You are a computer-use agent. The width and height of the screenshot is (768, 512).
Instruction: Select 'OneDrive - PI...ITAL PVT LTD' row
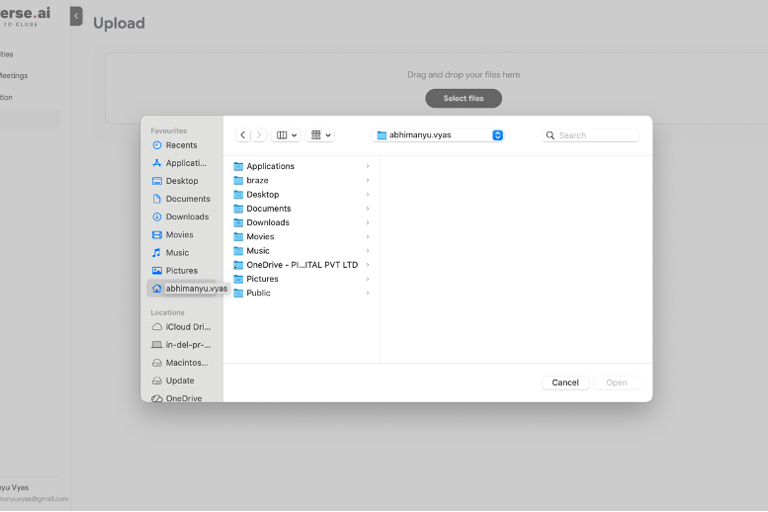click(x=302, y=265)
